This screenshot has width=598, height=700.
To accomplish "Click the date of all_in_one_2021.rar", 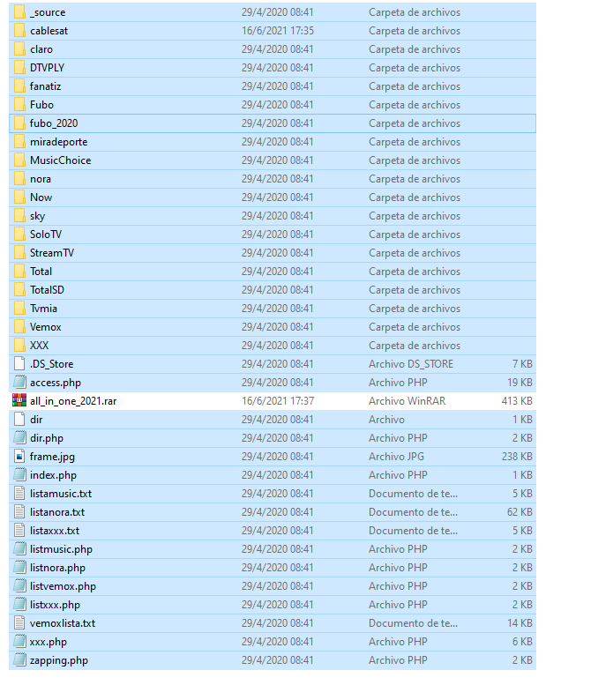I will (277, 401).
